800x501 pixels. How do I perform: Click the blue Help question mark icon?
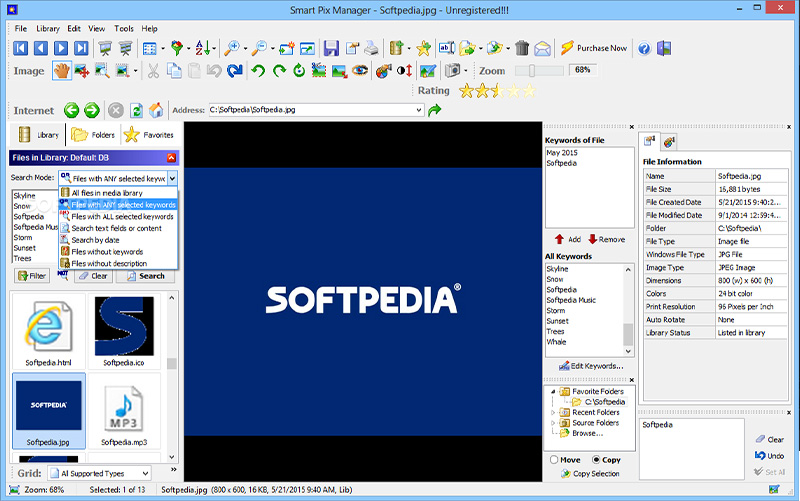(x=645, y=48)
